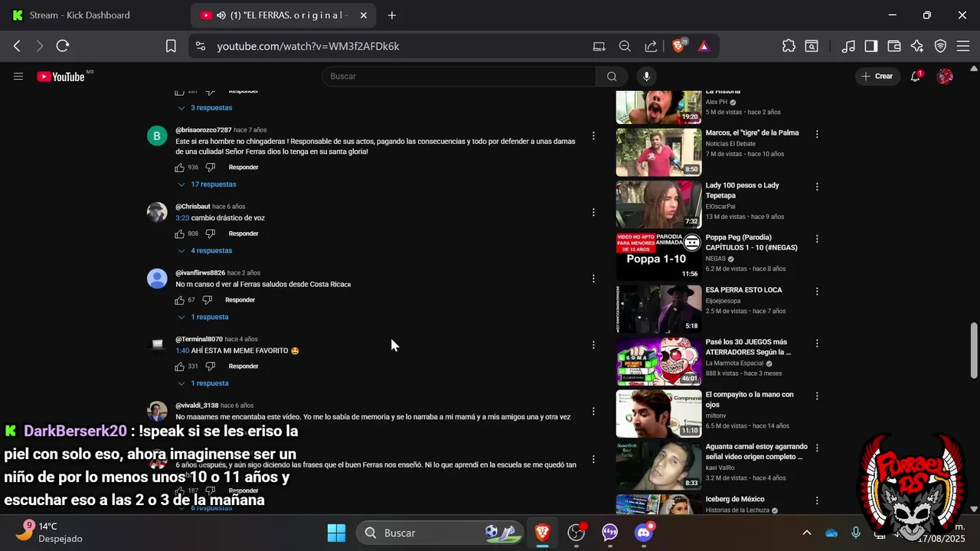Open options for @brisaorozco7287 comment
The height and width of the screenshot is (551, 980).
coord(593,135)
